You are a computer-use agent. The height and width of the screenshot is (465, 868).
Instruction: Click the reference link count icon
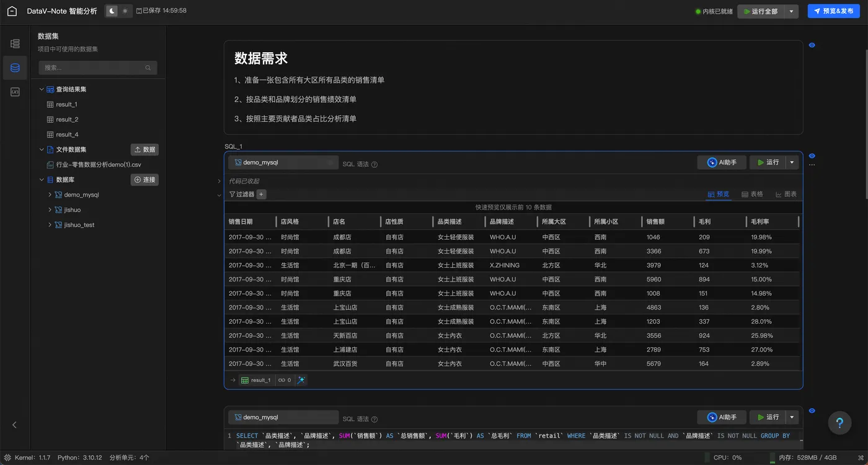pos(285,380)
